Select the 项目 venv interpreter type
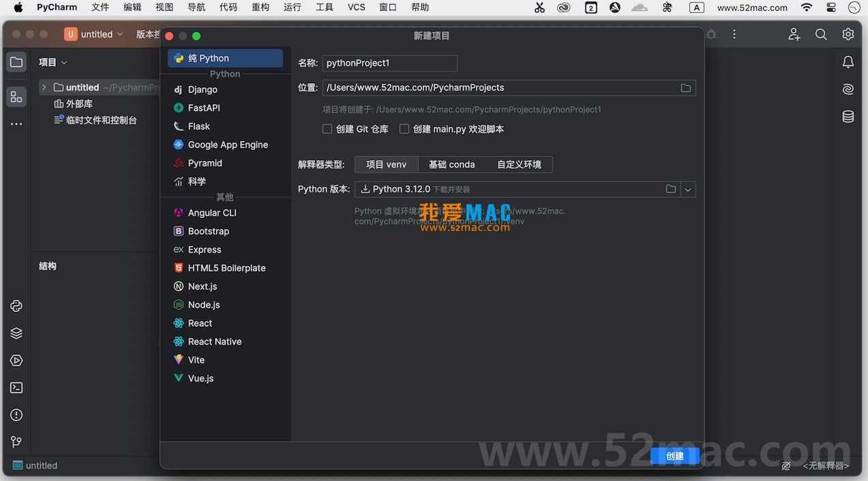This screenshot has width=868, height=481. click(387, 164)
